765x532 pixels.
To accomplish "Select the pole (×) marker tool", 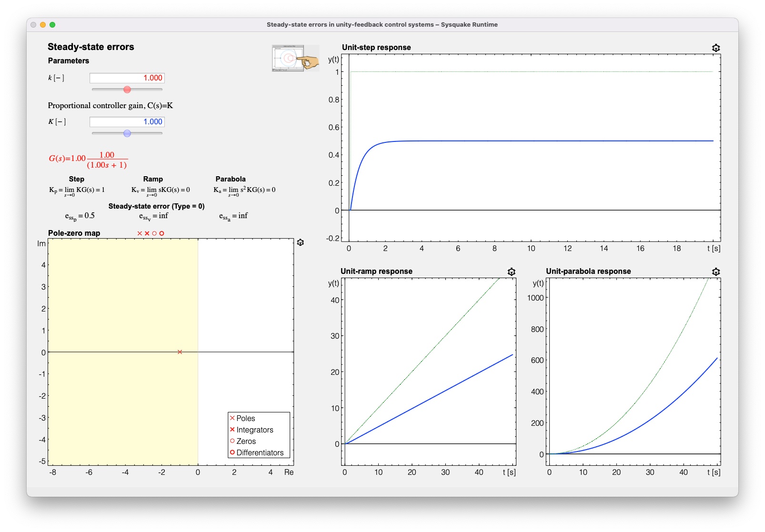I will (x=140, y=233).
